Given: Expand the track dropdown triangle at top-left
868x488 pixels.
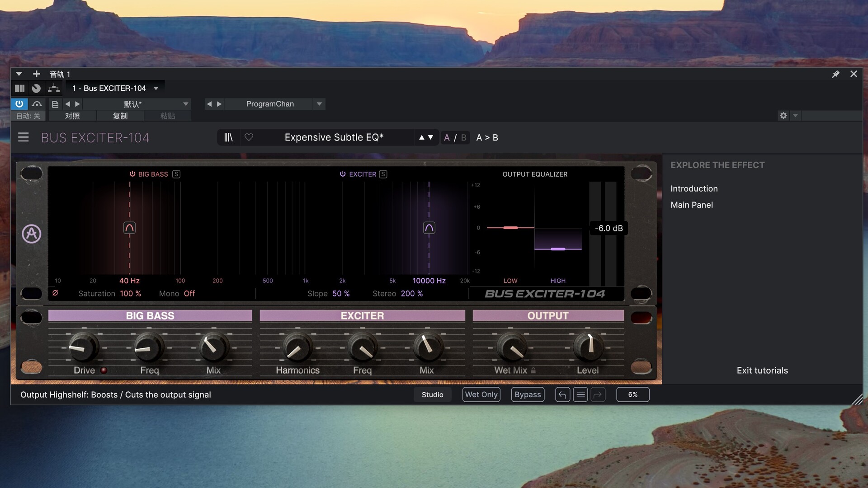Looking at the screenshot, I should 19,74.
